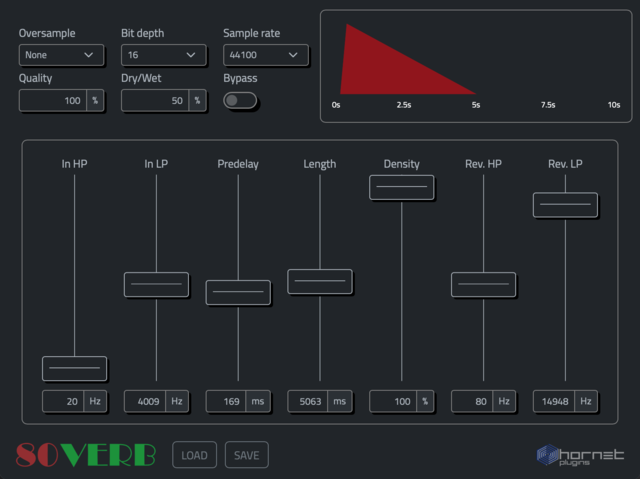The width and height of the screenshot is (640, 479).
Task: Click the In HP slider label
Action: click(x=74, y=164)
